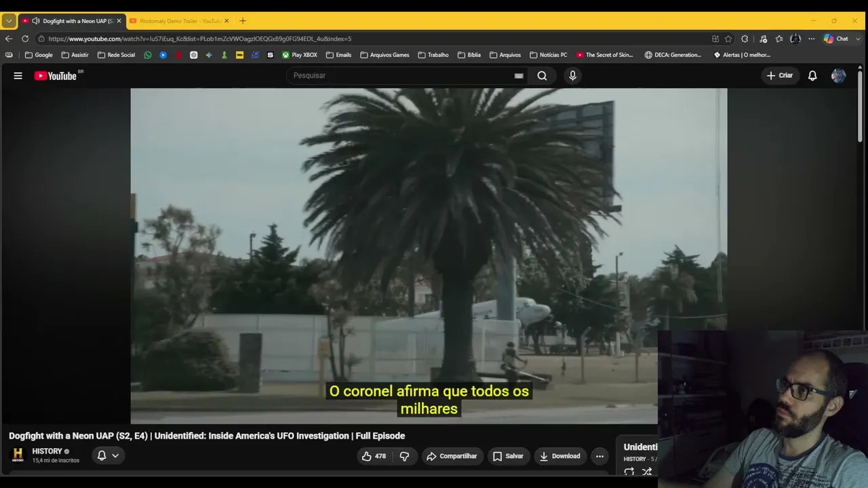
Task: Open the tab search dropdown arrow
Action: (x=9, y=21)
